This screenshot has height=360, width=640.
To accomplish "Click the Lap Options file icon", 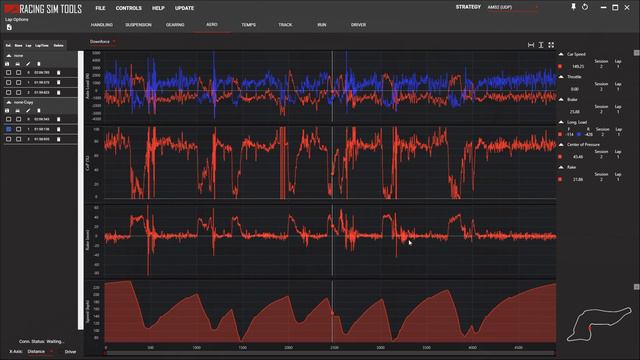I will tap(9, 27).
